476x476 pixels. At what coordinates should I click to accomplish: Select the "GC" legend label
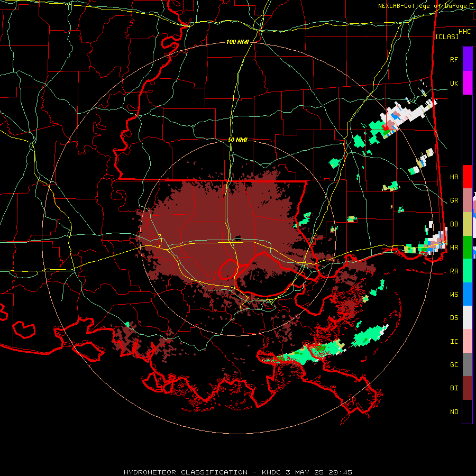tap(454, 365)
